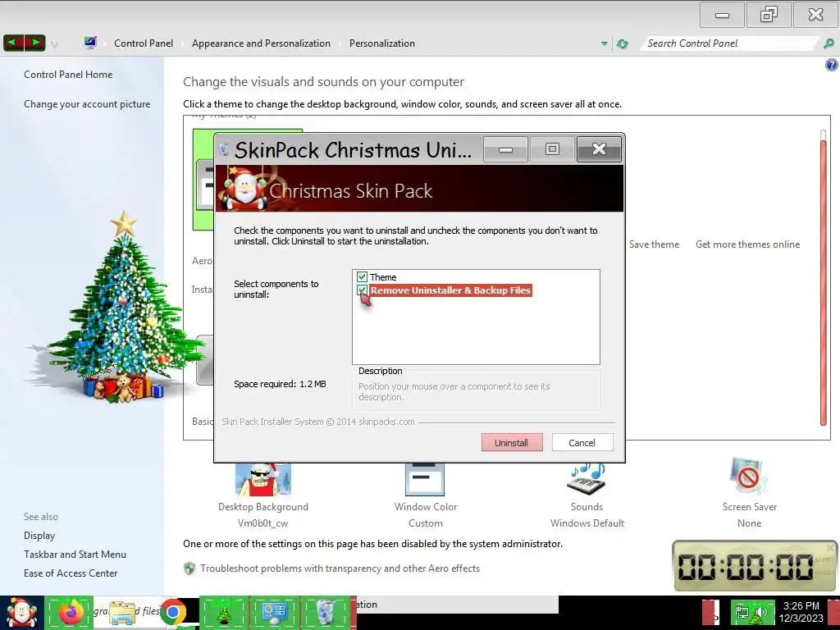Launch Firefox from the taskbar
This screenshot has height=630, width=840.
tap(71, 613)
